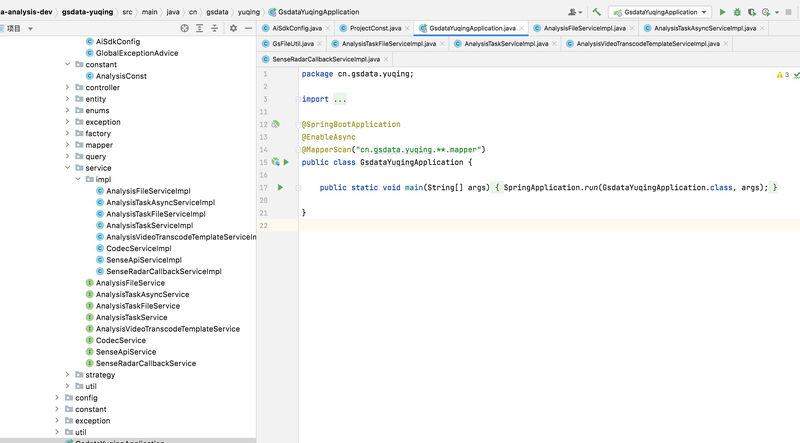
Task: Place cursor on empty line 22
Action: (549, 226)
